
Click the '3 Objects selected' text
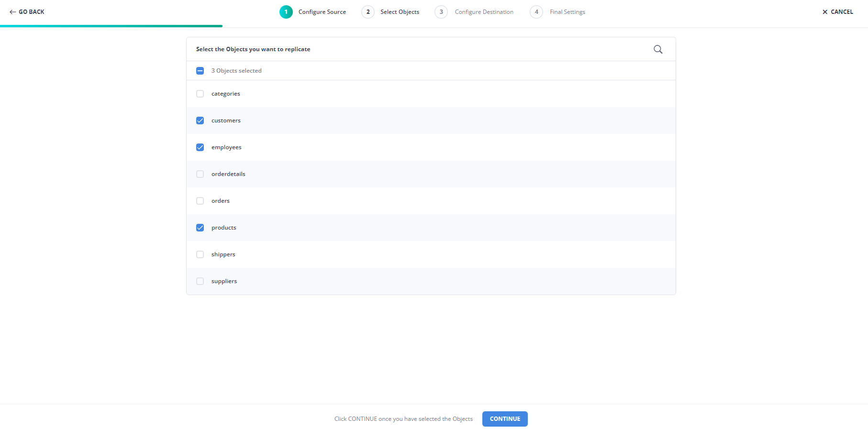click(236, 71)
